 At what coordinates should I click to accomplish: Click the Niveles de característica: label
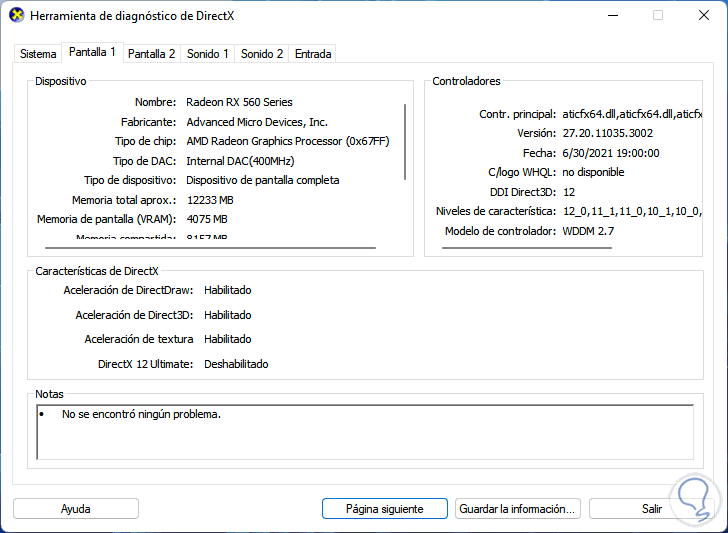(496, 212)
